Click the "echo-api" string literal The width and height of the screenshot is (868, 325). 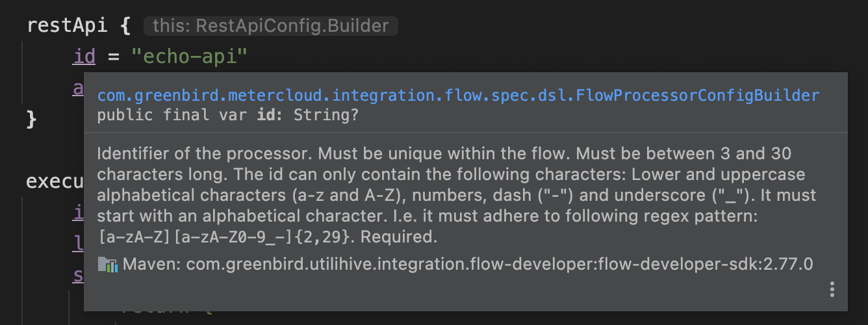189,57
